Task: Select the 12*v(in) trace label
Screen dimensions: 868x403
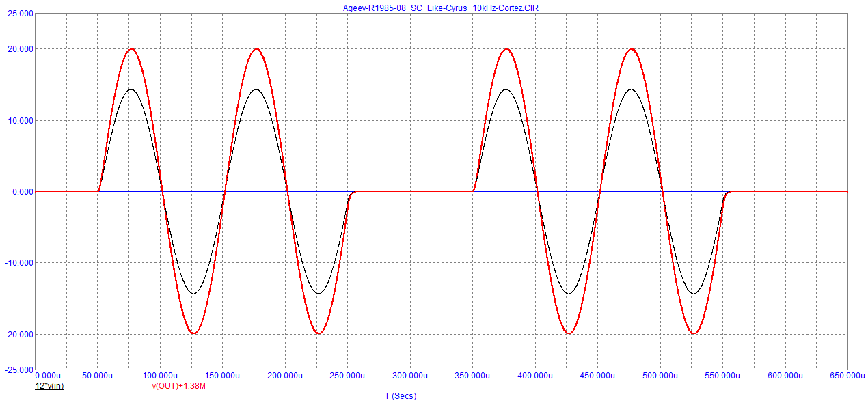Action: click(x=49, y=387)
